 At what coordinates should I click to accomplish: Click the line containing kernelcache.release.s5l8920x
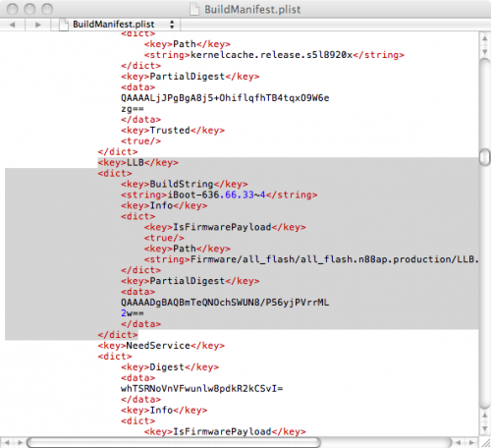[274, 55]
